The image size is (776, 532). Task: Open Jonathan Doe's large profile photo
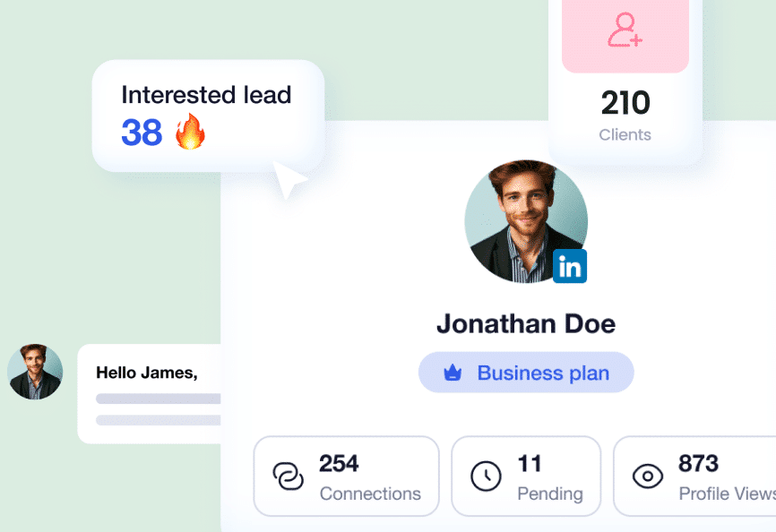(x=526, y=221)
